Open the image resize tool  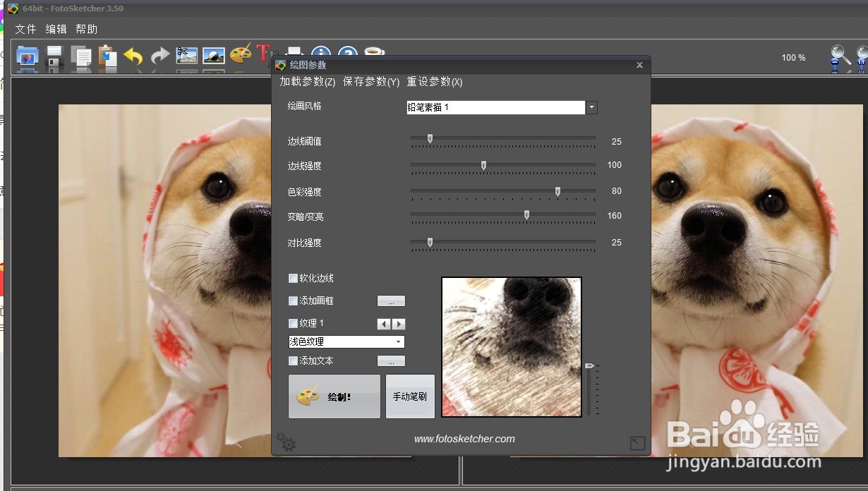tap(213, 56)
